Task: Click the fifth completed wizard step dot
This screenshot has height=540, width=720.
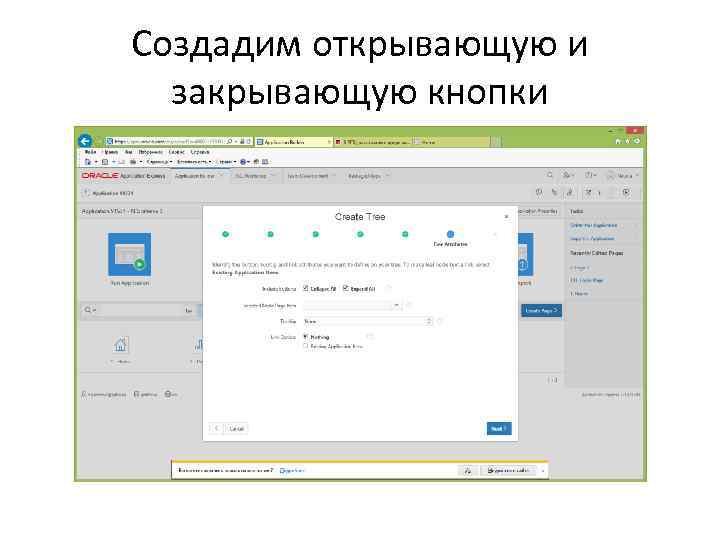Action: [x=405, y=234]
